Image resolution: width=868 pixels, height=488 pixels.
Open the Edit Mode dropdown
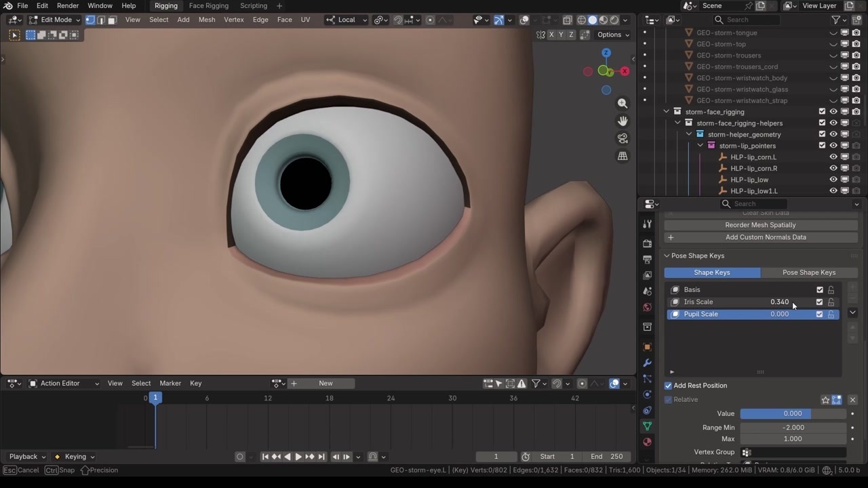(54, 20)
